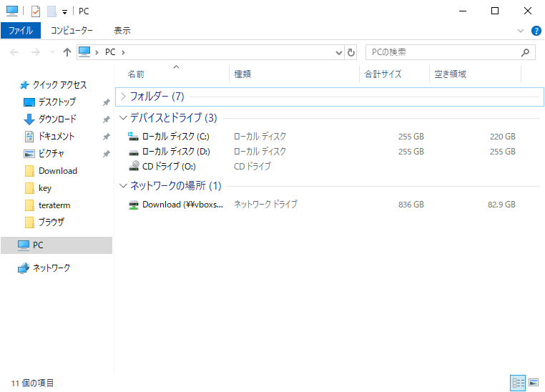Go forward with the right arrow
The height and width of the screenshot is (392, 545).
pyautogui.click(x=35, y=52)
